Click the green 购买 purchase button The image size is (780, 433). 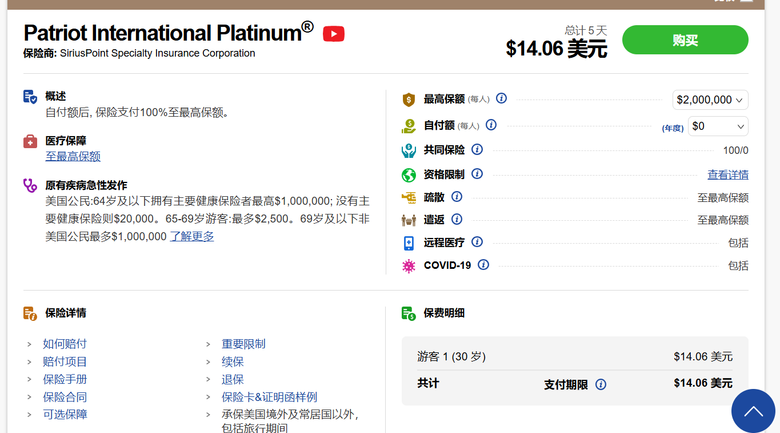click(x=685, y=40)
